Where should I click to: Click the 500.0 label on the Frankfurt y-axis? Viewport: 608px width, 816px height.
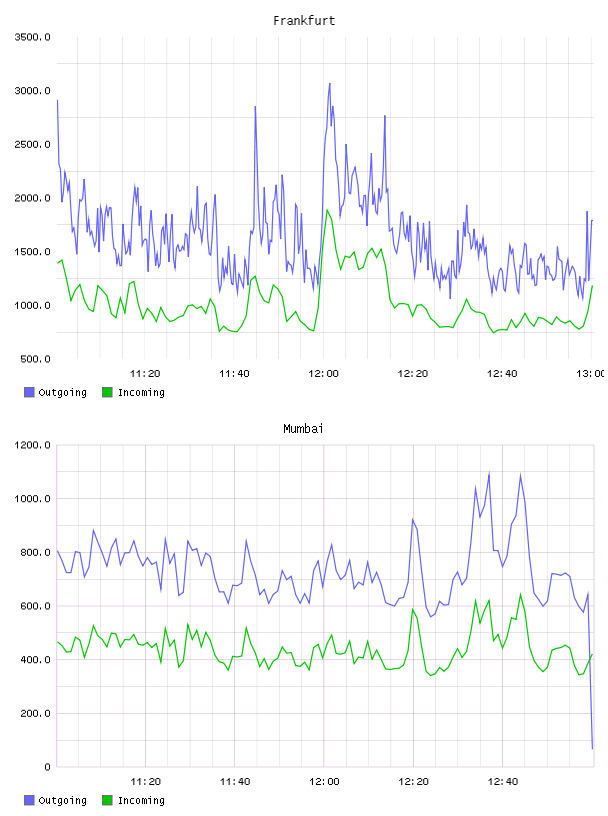[x=35, y=359]
